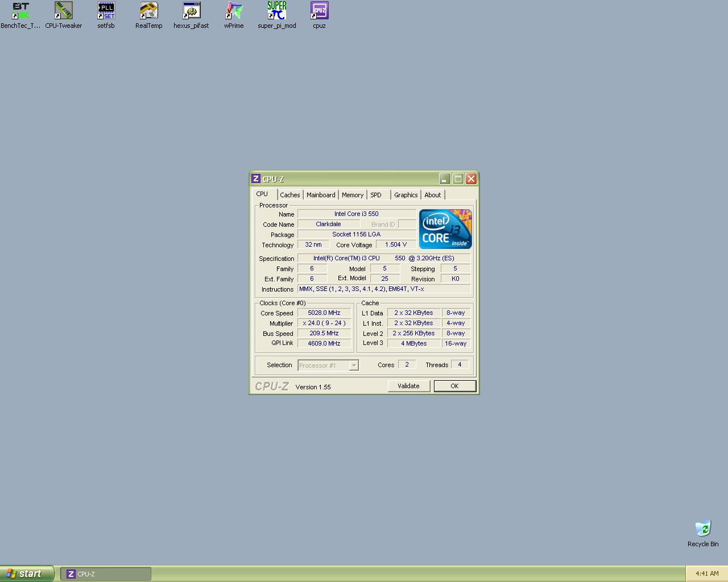Expand the Processor Selection dropdown
728x582 pixels.
tap(354, 365)
